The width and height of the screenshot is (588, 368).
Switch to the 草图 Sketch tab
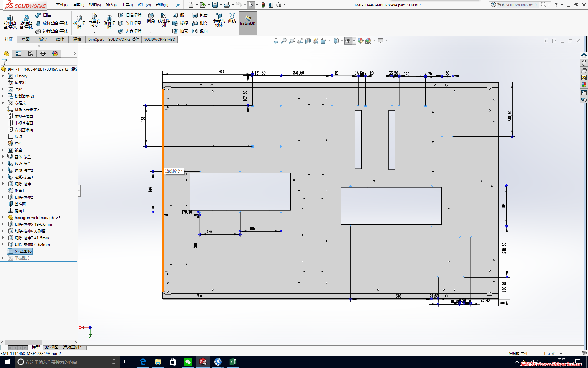click(26, 39)
